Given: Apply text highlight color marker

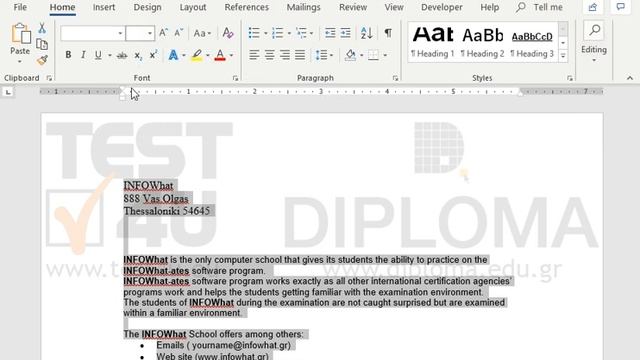Looking at the screenshot, I should click(x=197, y=55).
